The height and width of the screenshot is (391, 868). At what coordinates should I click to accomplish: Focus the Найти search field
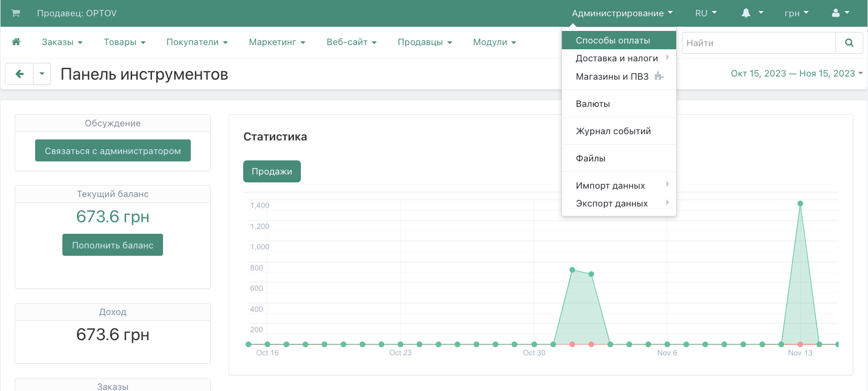(758, 43)
